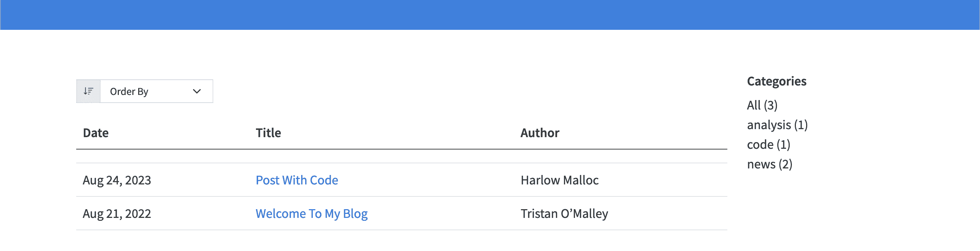Click the empty row beneath table header

(401, 156)
